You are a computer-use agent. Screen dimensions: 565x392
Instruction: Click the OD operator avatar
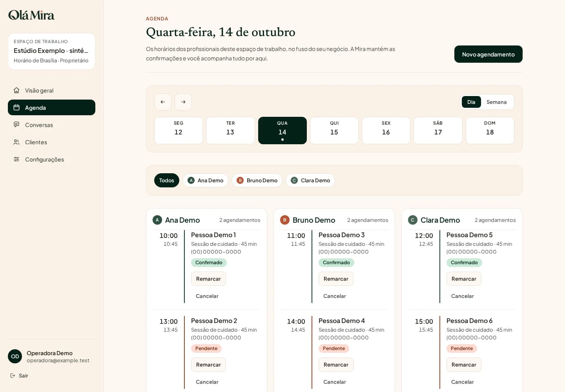tap(15, 356)
